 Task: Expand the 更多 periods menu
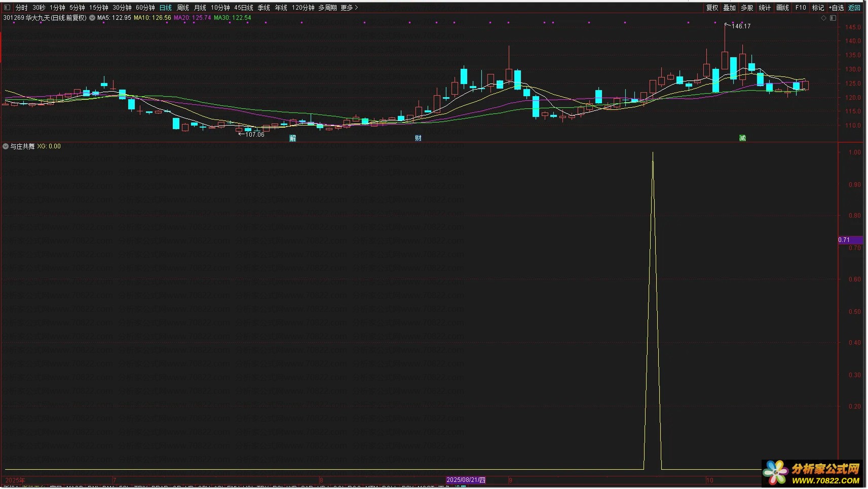coord(350,8)
